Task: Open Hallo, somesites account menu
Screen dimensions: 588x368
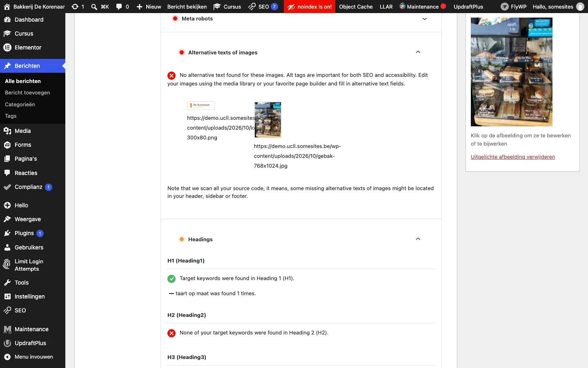Action: pos(558,7)
